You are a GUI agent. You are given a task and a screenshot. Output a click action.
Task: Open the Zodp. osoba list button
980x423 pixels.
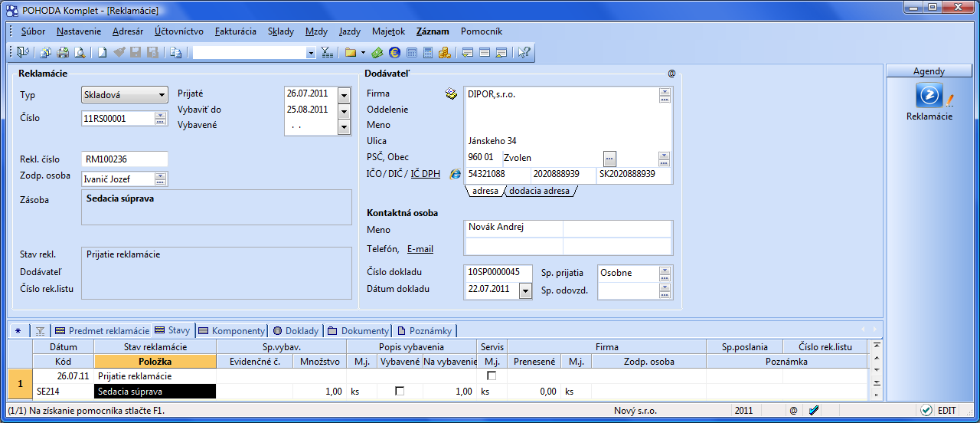coord(160,179)
